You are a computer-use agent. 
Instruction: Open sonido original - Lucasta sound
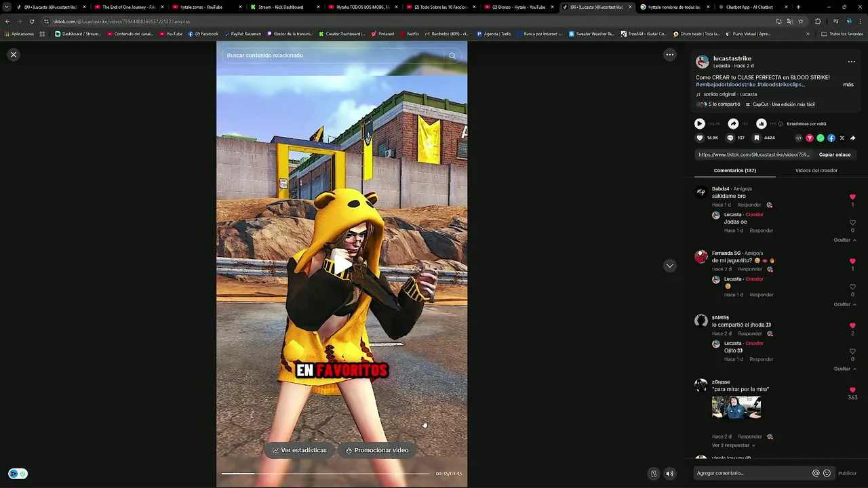point(730,94)
